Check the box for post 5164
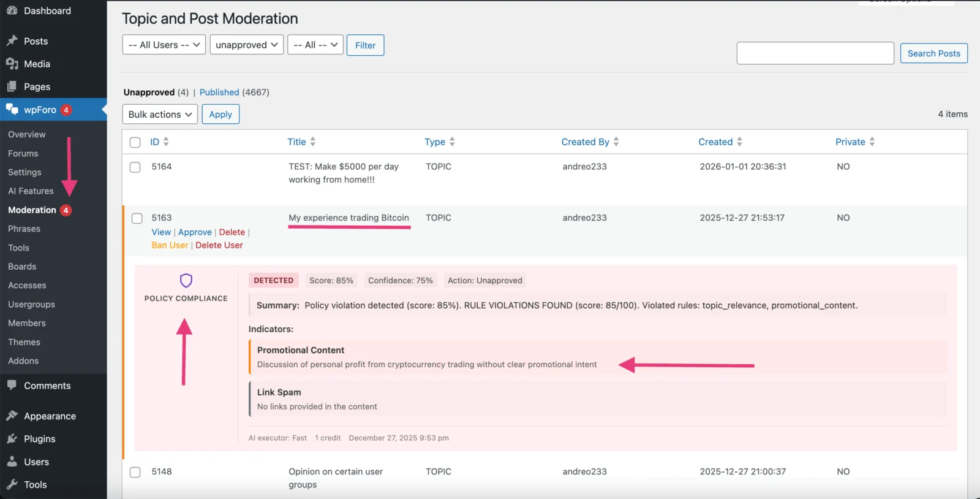This screenshot has height=499, width=980. 135,167
